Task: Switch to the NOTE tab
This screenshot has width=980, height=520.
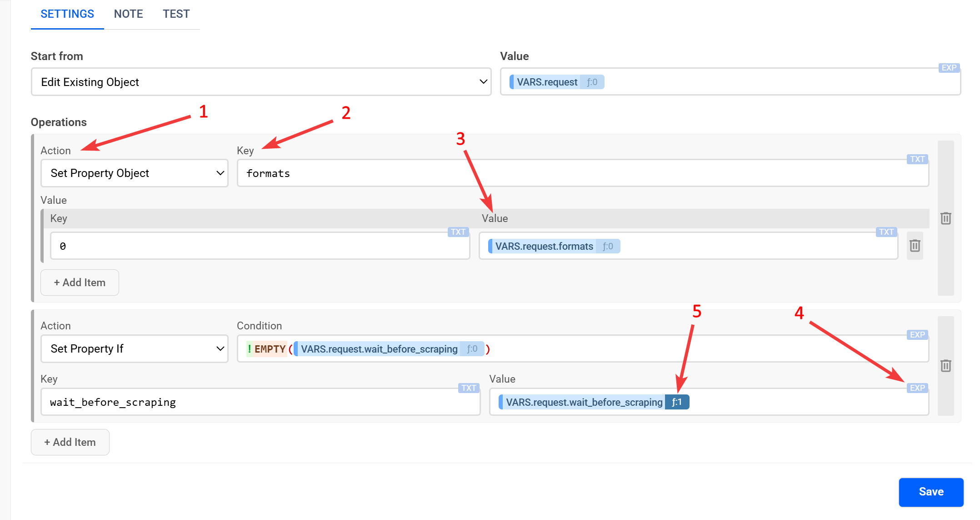Action: pyautogui.click(x=128, y=14)
